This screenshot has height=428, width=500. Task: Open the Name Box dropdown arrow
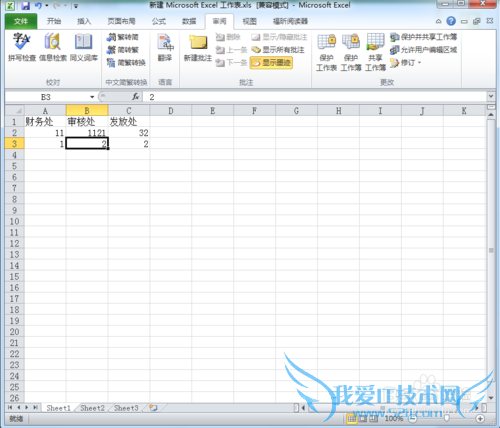pyautogui.click(x=92, y=97)
